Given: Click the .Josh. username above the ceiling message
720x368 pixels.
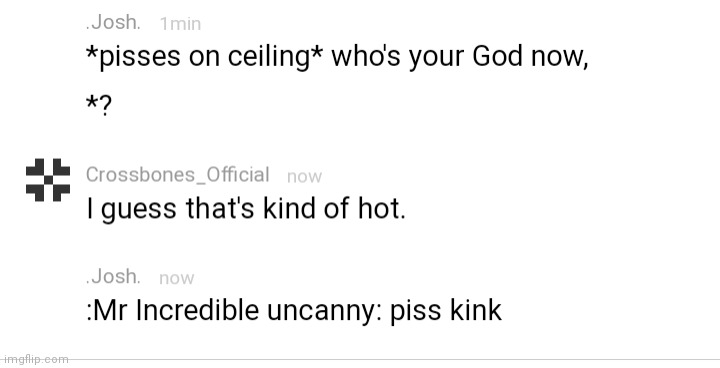Looking at the screenshot, I should [x=113, y=22].
